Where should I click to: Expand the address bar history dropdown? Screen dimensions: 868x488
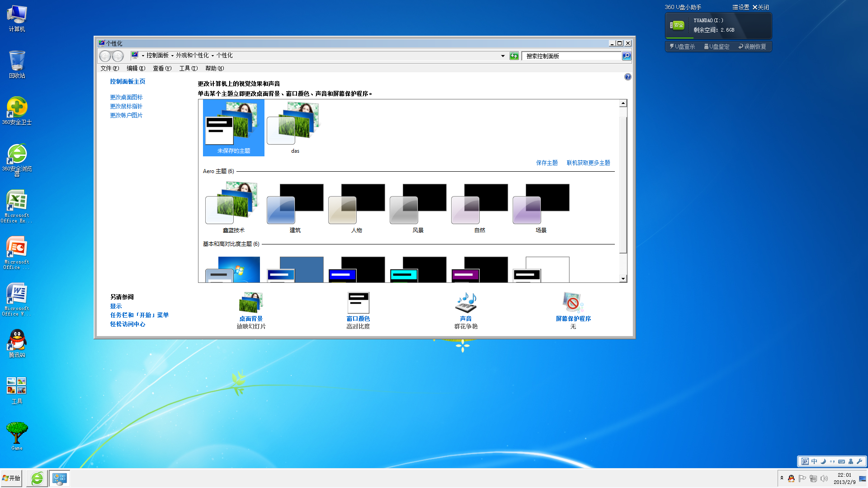pos(503,56)
